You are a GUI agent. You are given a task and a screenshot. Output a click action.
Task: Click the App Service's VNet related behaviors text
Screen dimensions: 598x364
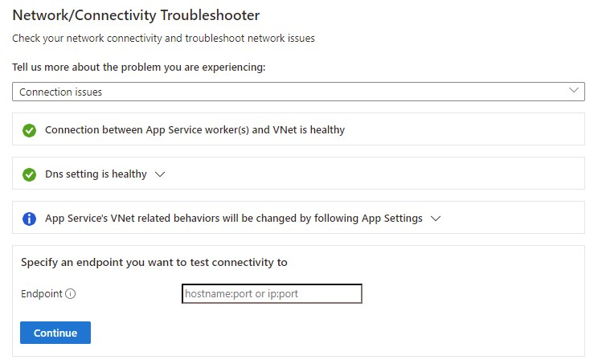233,219
